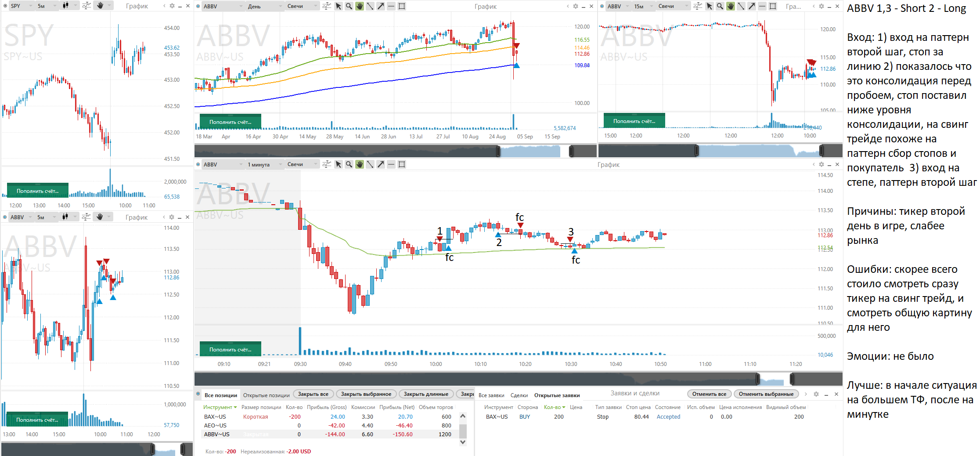The image size is (980, 456).
Task: Grab left range handle of daily chart navigator
Action: pyautogui.click(x=498, y=151)
